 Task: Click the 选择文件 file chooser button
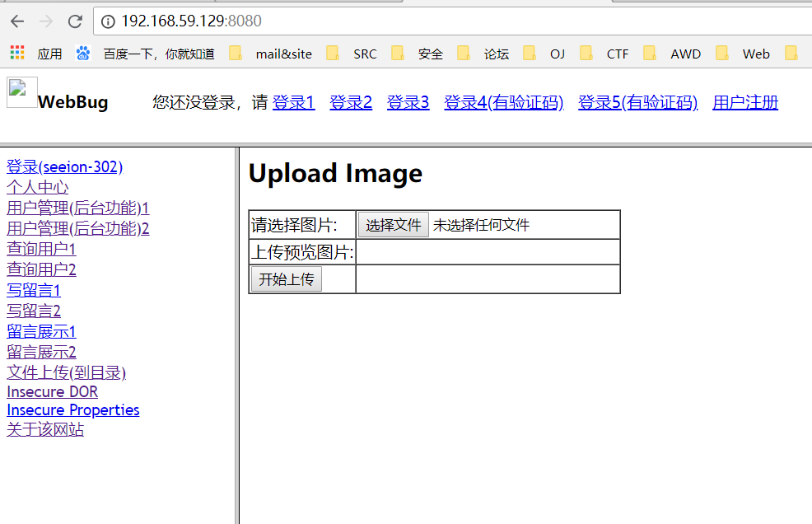pos(394,225)
